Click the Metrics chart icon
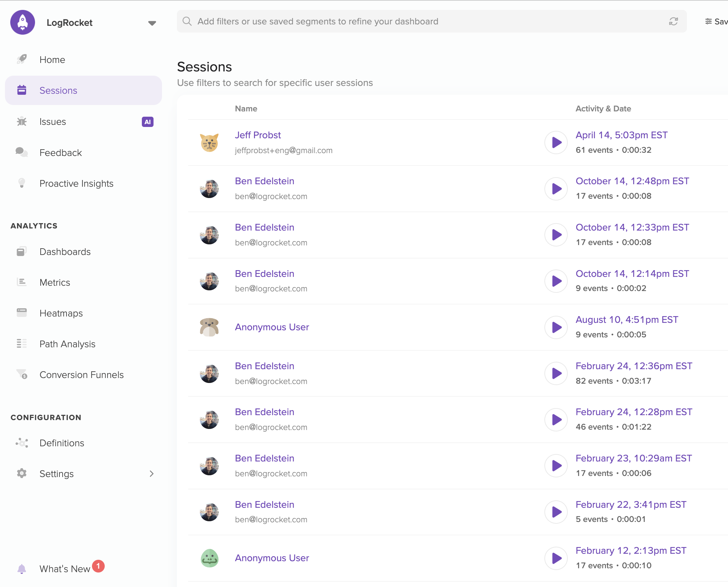This screenshot has height=587, width=728. [22, 282]
